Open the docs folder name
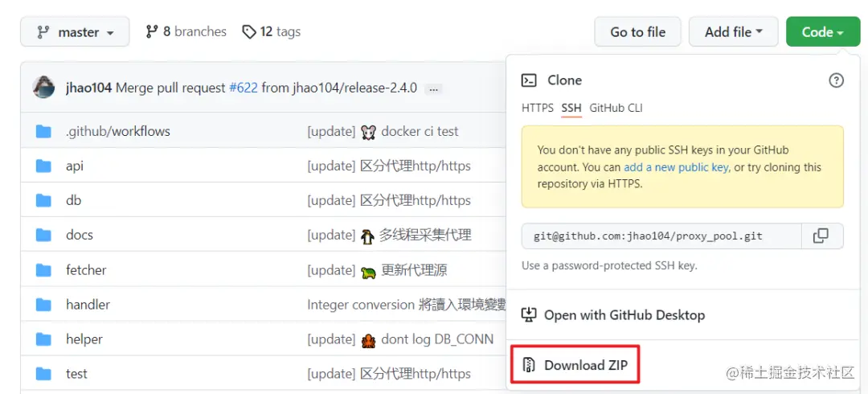 [79, 235]
